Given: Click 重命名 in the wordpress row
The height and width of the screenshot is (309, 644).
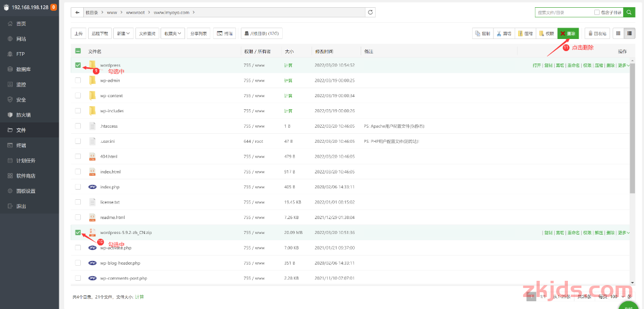Looking at the screenshot, I should pyautogui.click(x=573, y=65).
